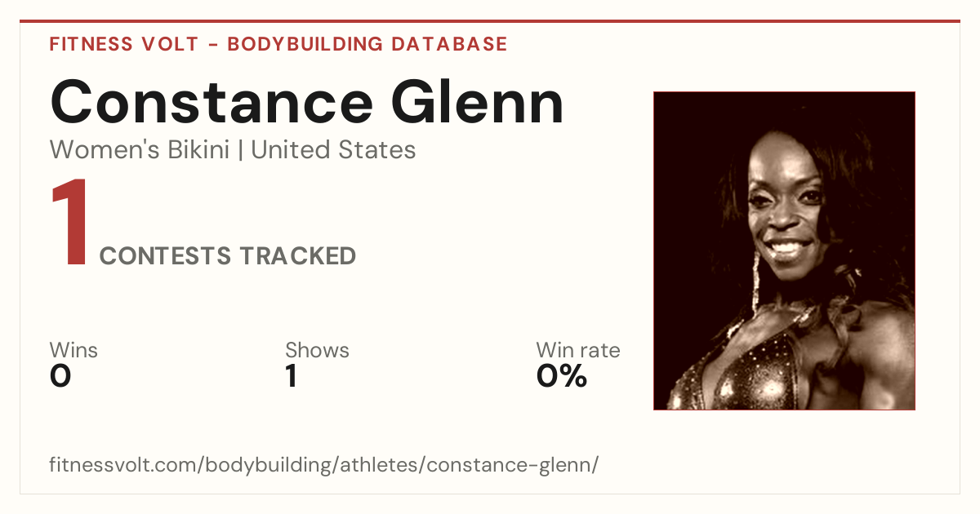The width and height of the screenshot is (980, 514).
Task: Open the athlete's sepia portrait photo
Action: tap(784, 250)
